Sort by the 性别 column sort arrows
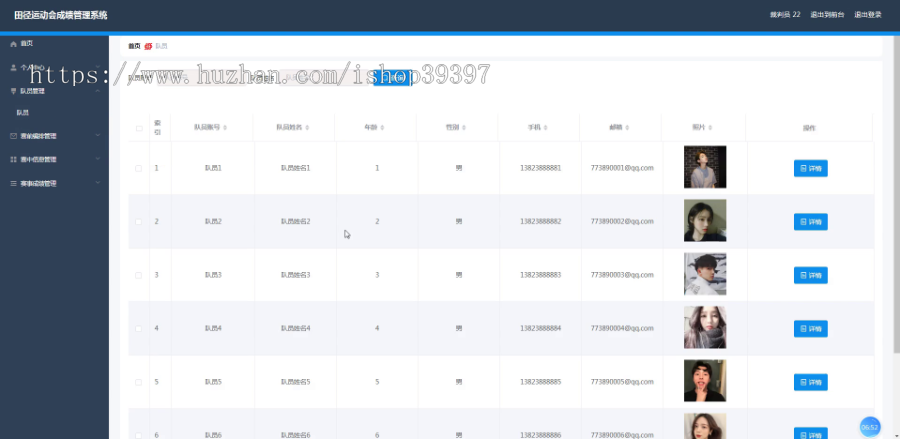Viewport: 900px width, 439px height. [464, 127]
